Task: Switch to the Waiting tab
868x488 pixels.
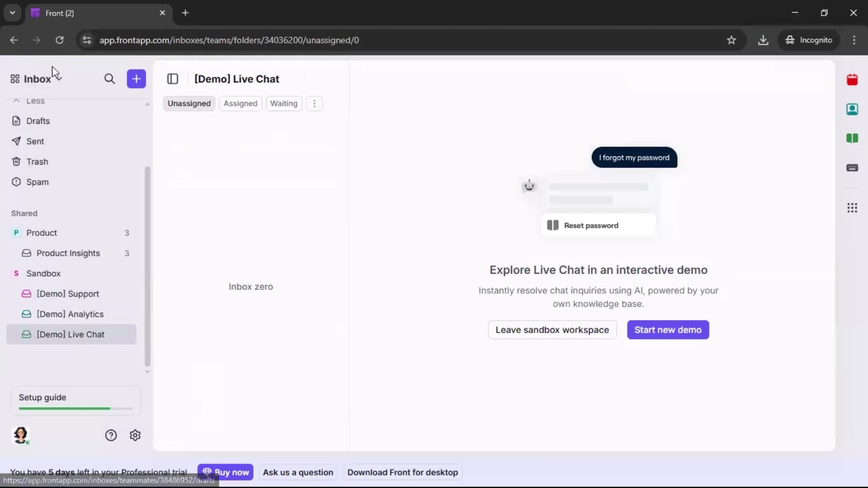Action: pos(283,103)
